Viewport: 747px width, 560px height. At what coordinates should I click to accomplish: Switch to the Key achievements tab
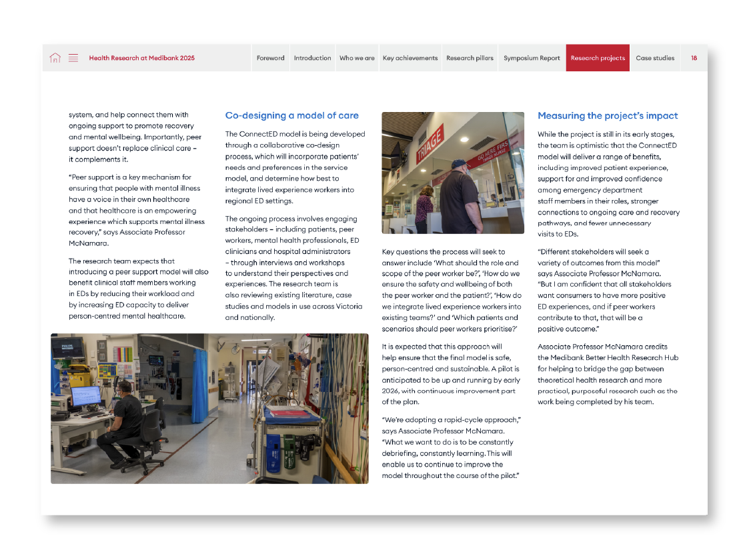pos(410,58)
